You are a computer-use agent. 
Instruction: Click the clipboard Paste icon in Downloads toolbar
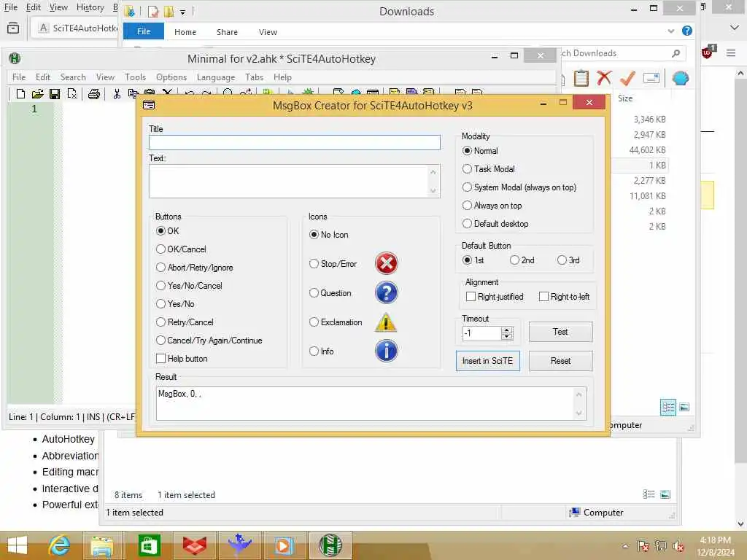point(581,78)
